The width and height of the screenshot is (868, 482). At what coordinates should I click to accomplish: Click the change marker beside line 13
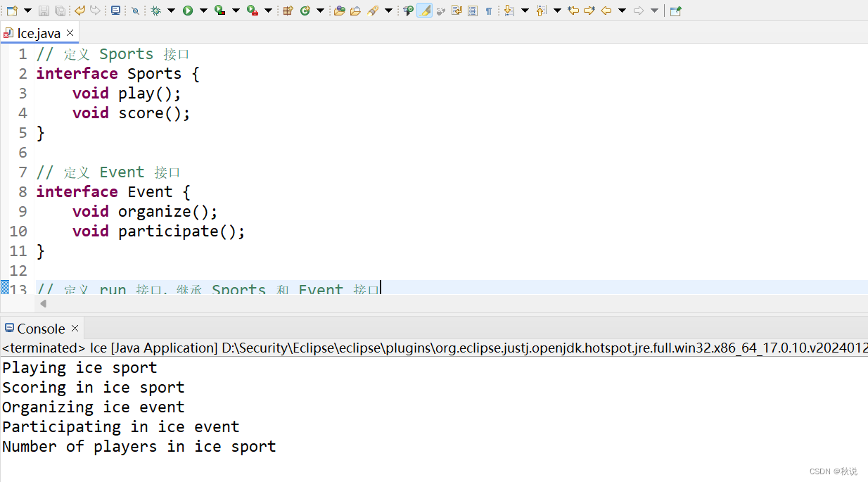coord(4,286)
